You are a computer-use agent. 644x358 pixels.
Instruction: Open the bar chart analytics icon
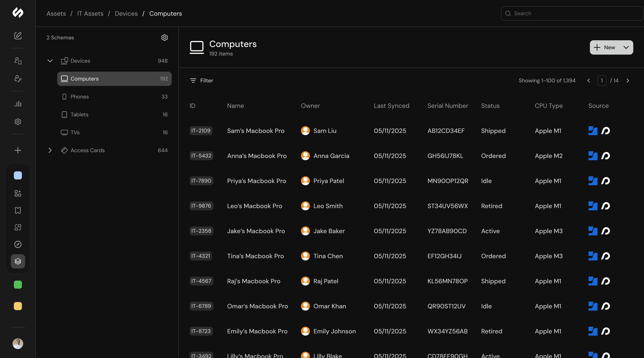tap(18, 104)
